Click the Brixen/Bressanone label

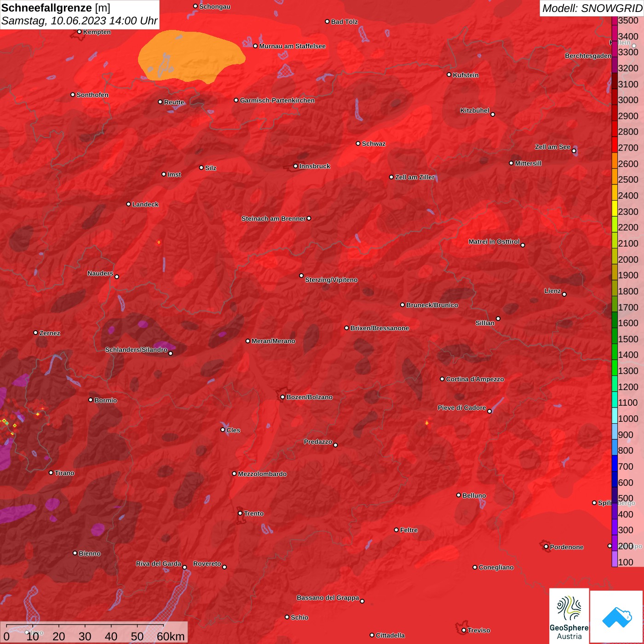click(x=379, y=328)
